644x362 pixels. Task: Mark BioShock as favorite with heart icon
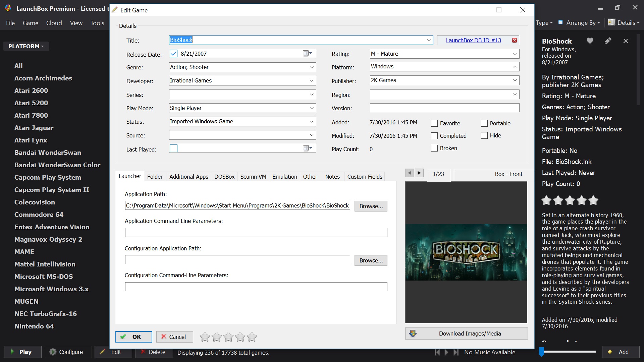(x=590, y=41)
